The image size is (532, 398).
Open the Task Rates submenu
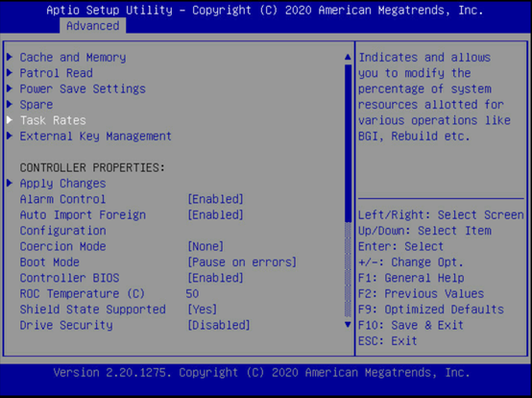pyautogui.click(x=53, y=120)
